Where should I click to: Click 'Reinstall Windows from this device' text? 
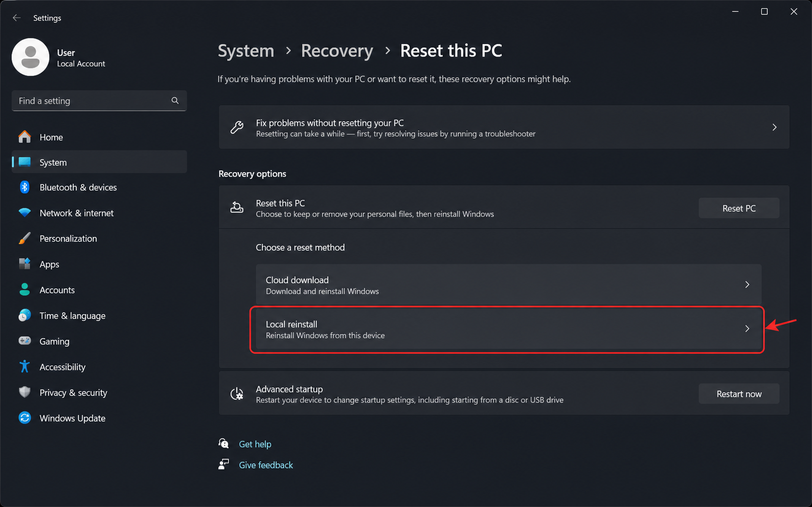325,335
